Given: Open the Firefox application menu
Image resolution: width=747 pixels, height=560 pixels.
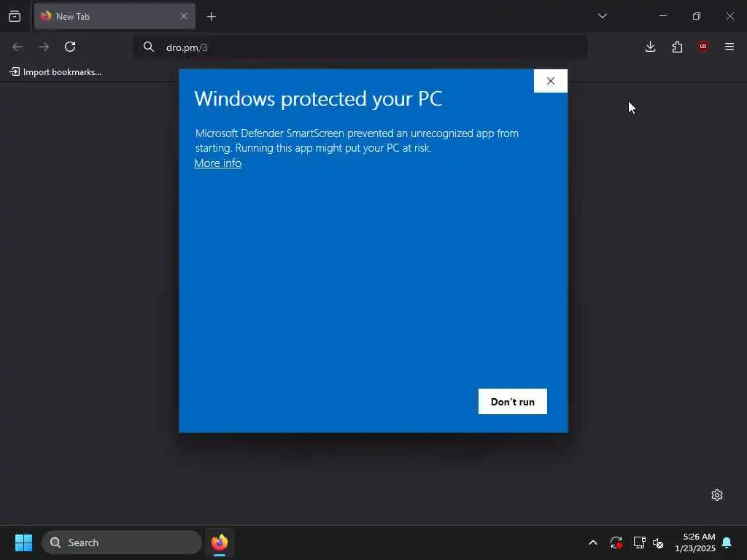Looking at the screenshot, I should [729, 47].
